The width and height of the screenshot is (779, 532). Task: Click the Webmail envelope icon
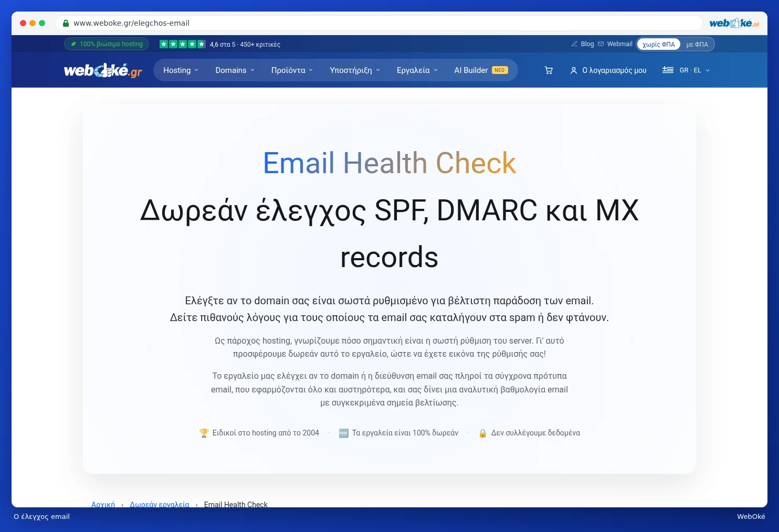coord(601,44)
